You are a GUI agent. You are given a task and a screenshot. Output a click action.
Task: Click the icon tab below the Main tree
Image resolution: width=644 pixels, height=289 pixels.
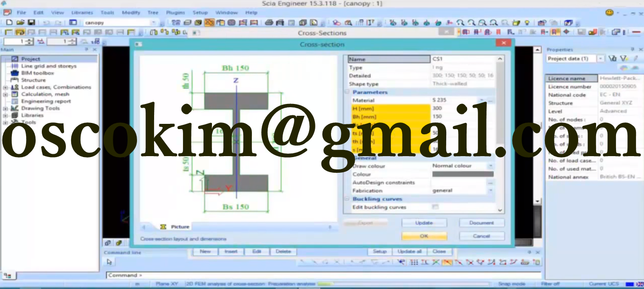(x=8, y=275)
